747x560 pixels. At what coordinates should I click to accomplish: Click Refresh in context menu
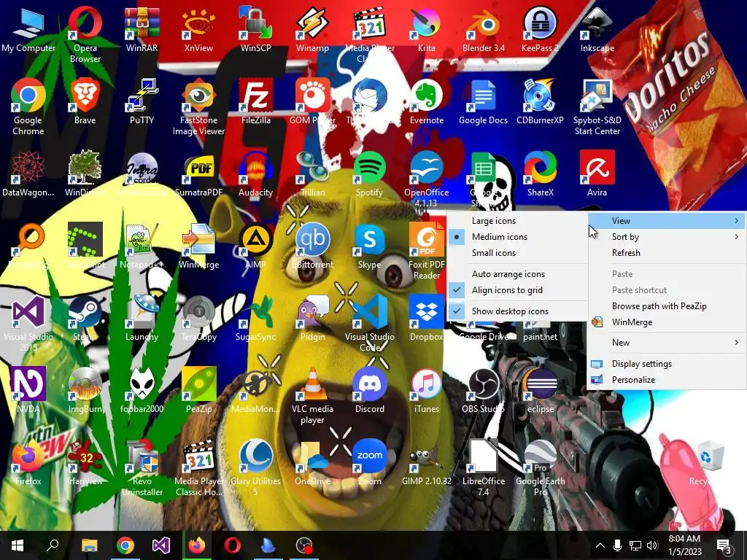point(667,253)
